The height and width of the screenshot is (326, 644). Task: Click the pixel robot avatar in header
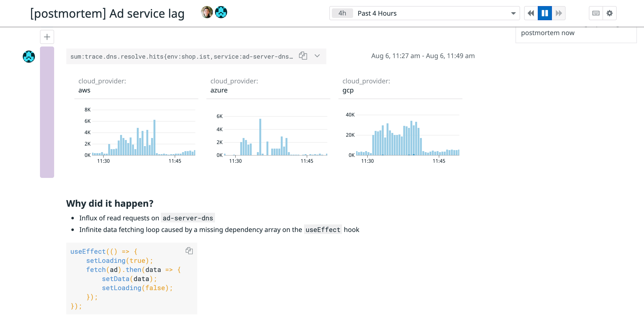coord(221,12)
